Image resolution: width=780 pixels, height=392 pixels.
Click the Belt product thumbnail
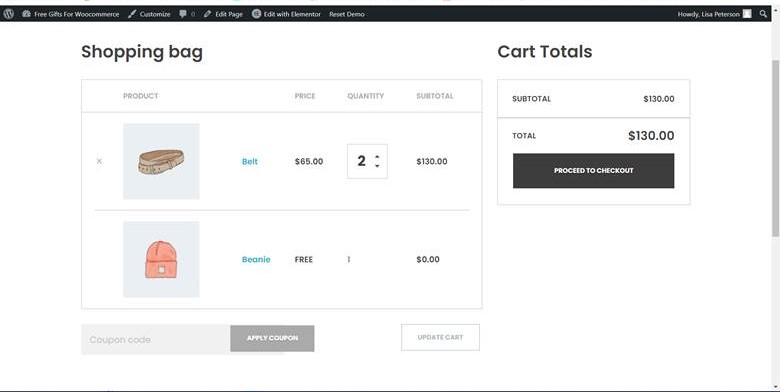[161, 161]
